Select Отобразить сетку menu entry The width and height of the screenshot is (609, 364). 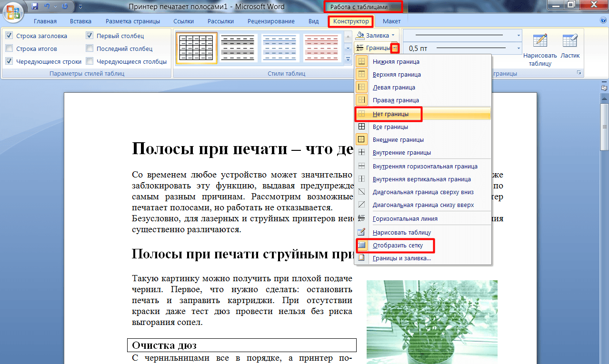click(x=423, y=246)
